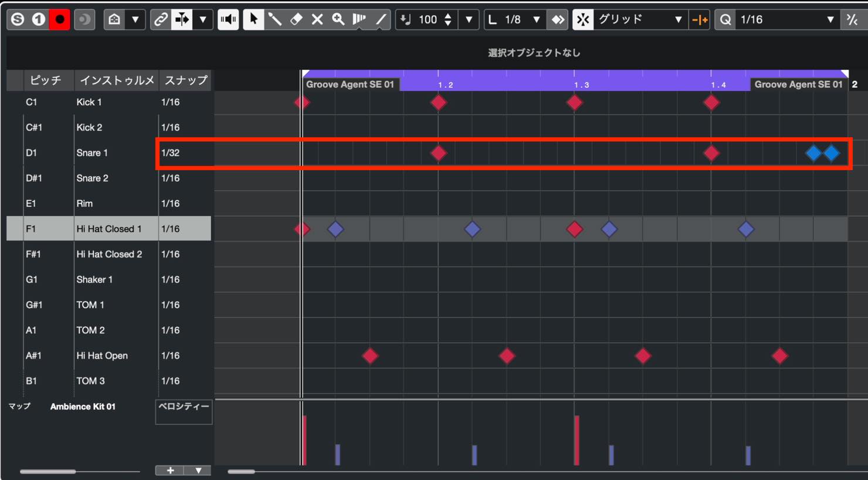Viewport: 868px width, 480px height.
Task: Toggle Snap on/off button
Action: click(582, 19)
